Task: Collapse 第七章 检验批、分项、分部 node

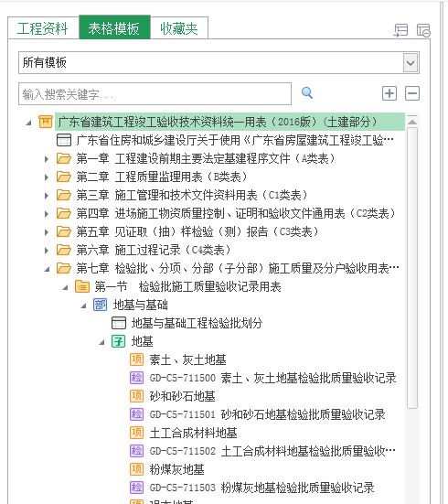Action: point(47,269)
